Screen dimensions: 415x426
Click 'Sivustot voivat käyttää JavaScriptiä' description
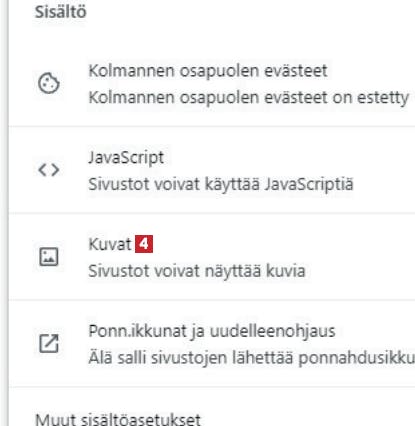(x=221, y=184)
